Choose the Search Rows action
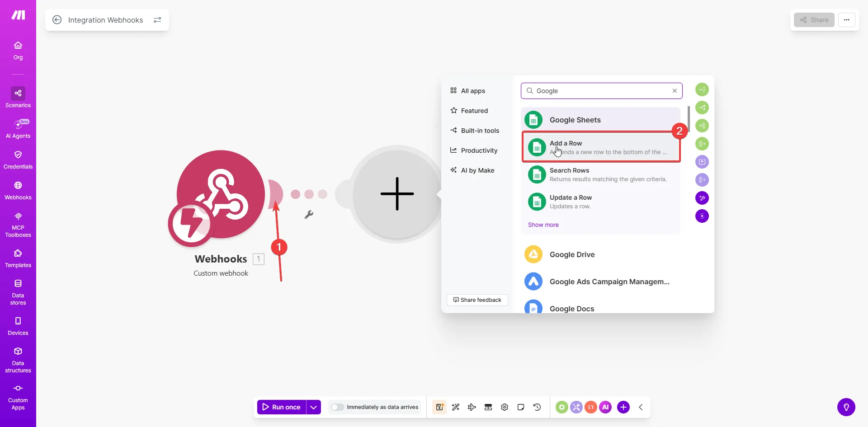Viewport: 868px width, 427px height. pos(601,174)
